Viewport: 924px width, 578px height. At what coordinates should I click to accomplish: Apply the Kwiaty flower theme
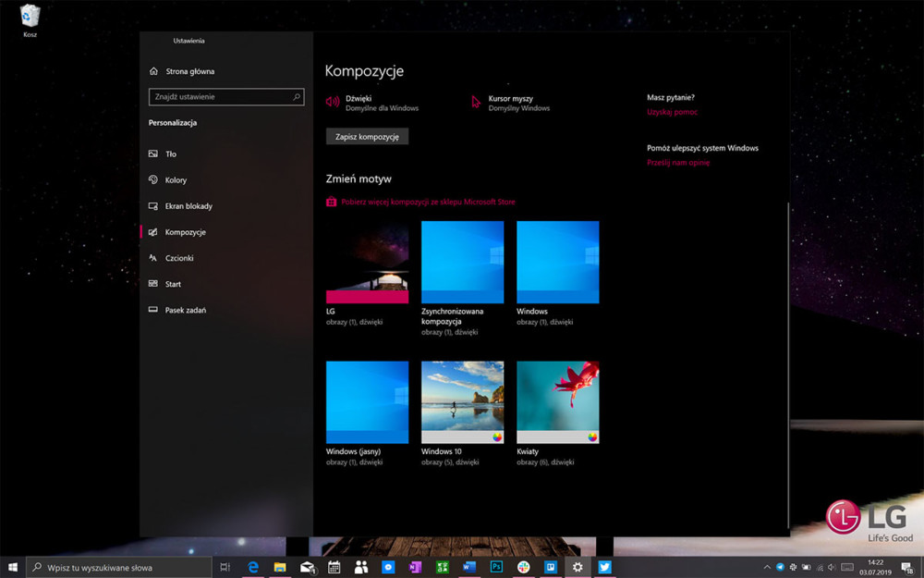point(558,402)
